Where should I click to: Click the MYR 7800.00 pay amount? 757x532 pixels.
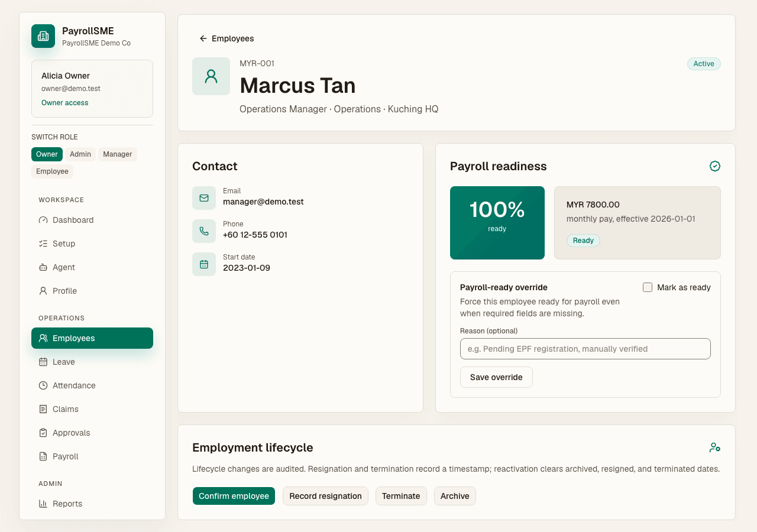593,205
